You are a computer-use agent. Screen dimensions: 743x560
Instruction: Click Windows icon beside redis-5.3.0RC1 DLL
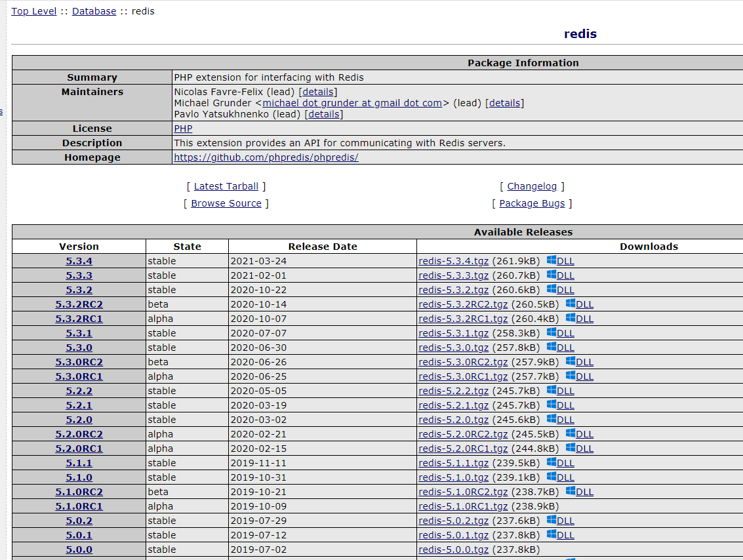570,376
